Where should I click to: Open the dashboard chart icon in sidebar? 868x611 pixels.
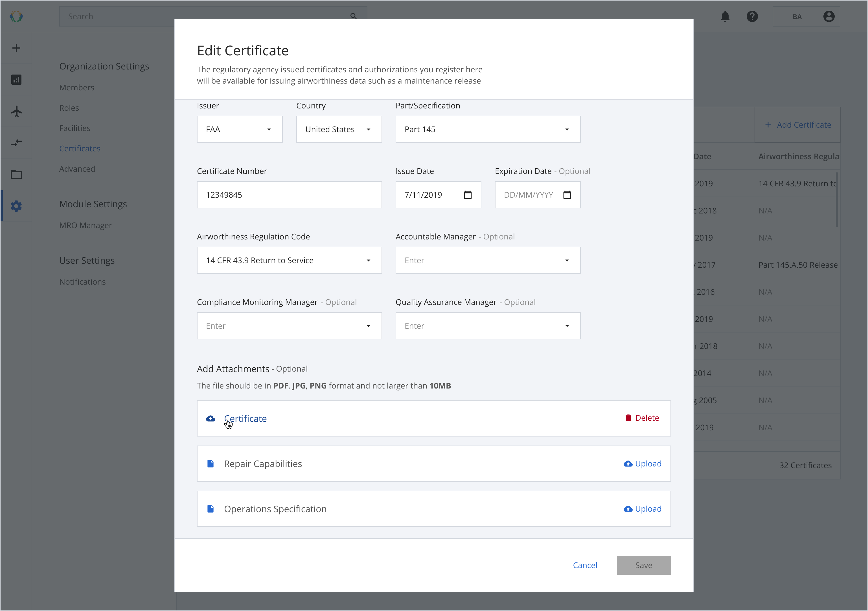(x=16, y=79)
